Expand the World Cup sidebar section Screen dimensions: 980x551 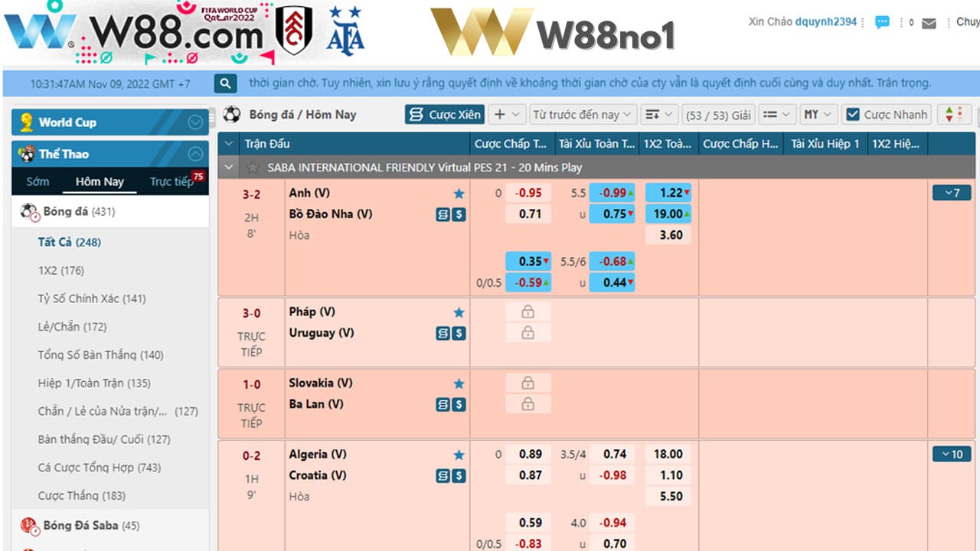pyautogui.click(x=196, y=122)
